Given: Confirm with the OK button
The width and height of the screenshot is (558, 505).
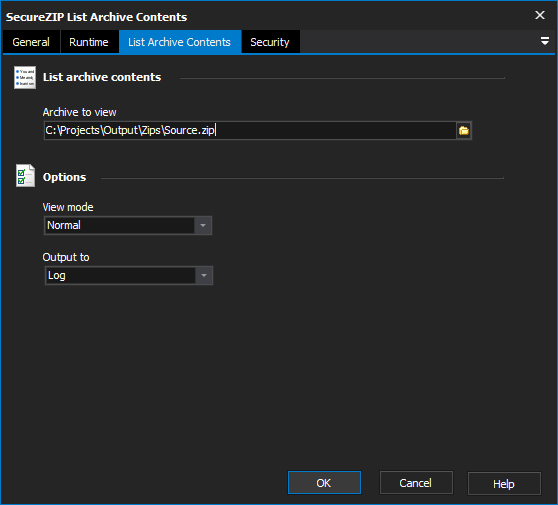Looking at the screenshot, I should [324, 483].
